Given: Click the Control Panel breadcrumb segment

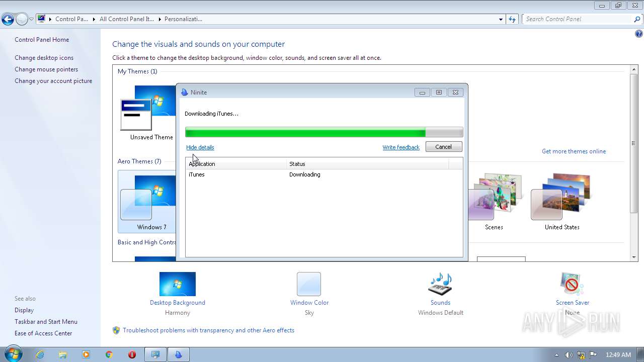Looking at the screenshot, I should click(71, 19).
